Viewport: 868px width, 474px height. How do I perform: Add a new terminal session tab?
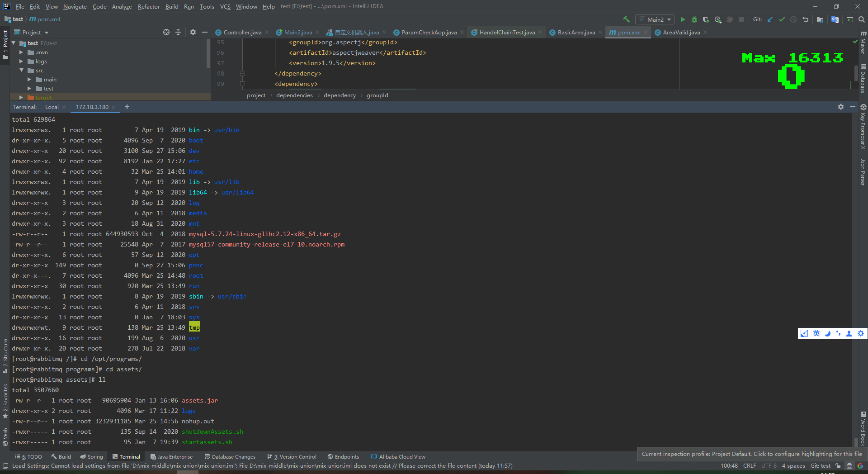coord(127,107)
